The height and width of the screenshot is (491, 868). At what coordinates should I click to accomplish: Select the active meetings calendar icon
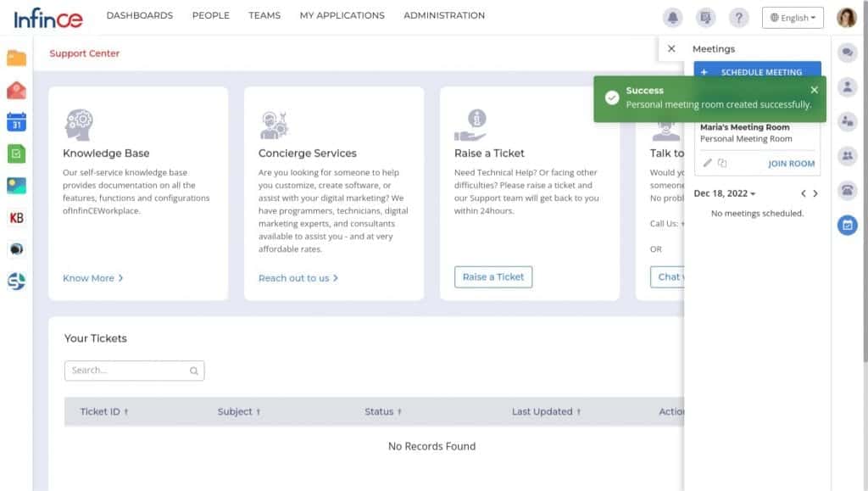(847, 225)
